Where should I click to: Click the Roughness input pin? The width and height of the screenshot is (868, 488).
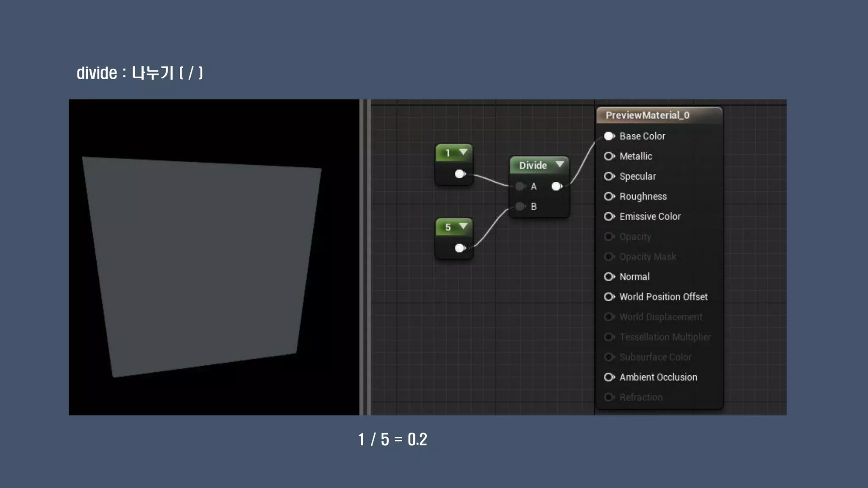tap(609, 196)
